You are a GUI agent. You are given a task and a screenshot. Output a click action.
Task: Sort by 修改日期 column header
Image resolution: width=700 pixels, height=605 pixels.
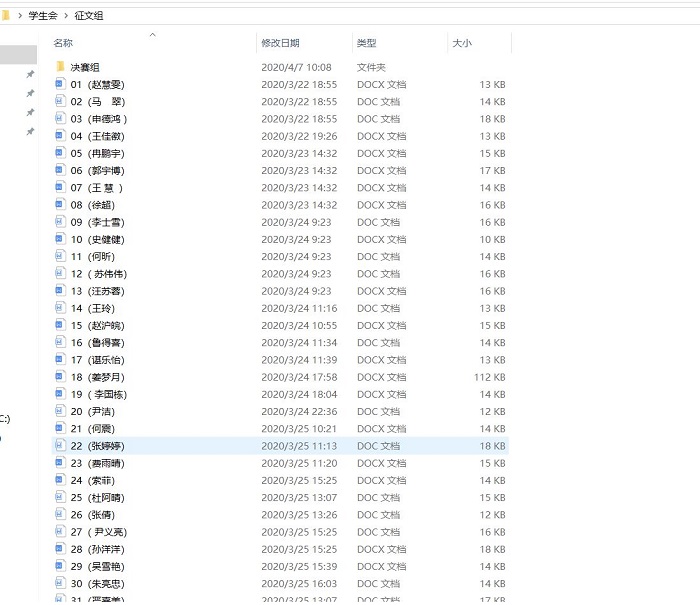(x=280, y=43)
